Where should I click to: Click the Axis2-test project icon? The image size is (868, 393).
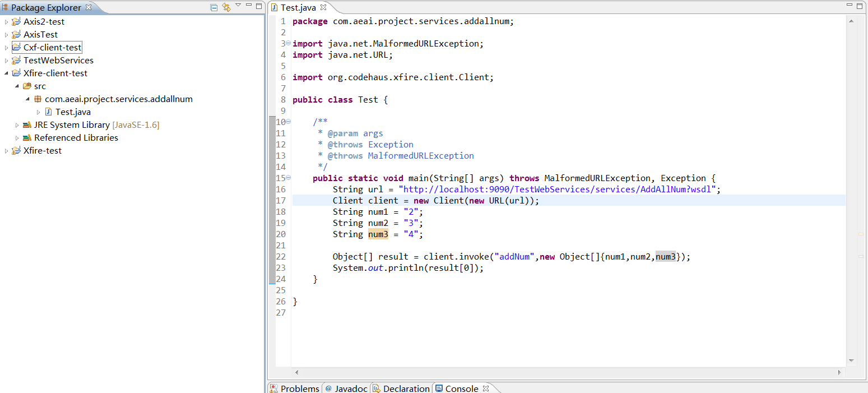point(16,22)
